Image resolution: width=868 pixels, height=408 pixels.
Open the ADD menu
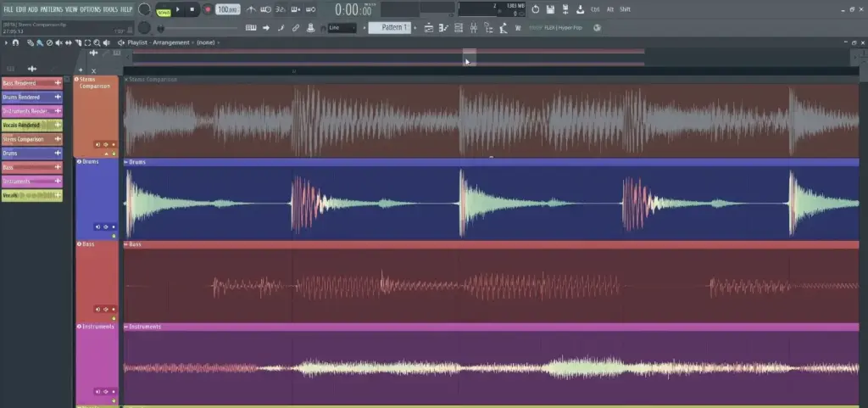click(33, 9)
